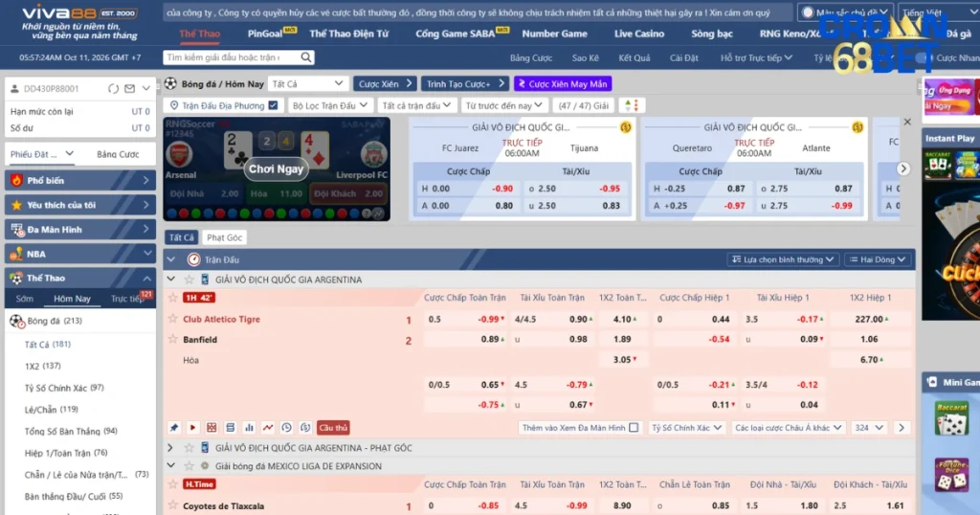The image size is (980, 515).
Task: Open the Live Casino menu
Action: coord(638,34)
